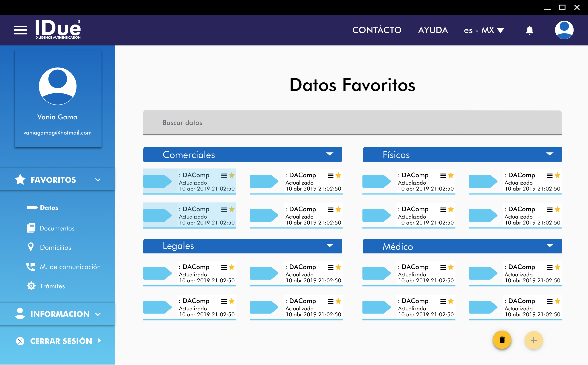Click CERRAR SESIÓN to log out
Viewport: 588px width, 365px height.
(61, 341)
